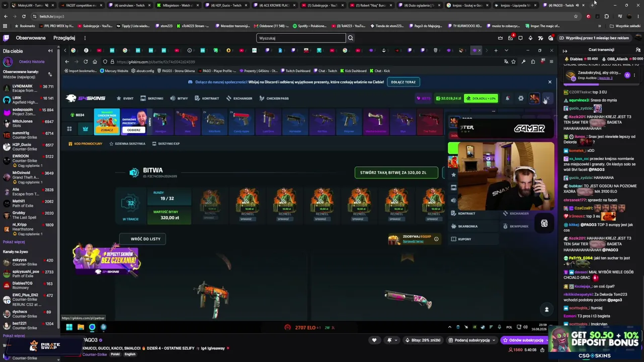Click Otwórz historię link

pos(32,62)
